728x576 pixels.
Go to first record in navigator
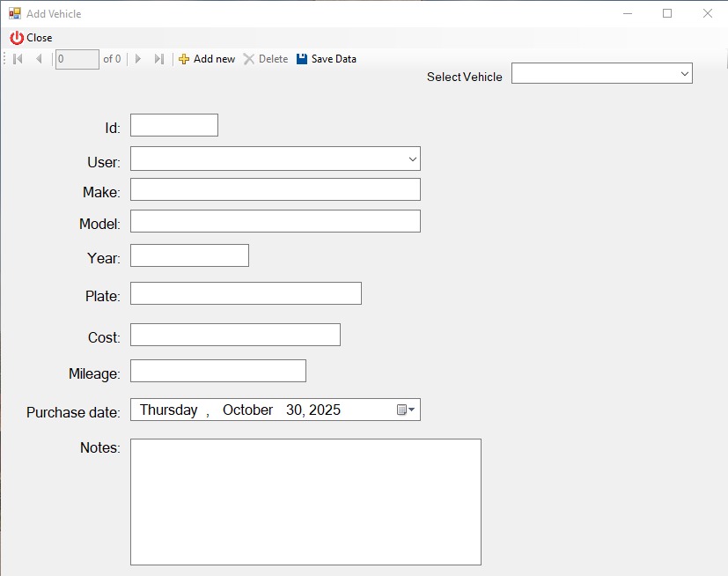pos(18,59)
